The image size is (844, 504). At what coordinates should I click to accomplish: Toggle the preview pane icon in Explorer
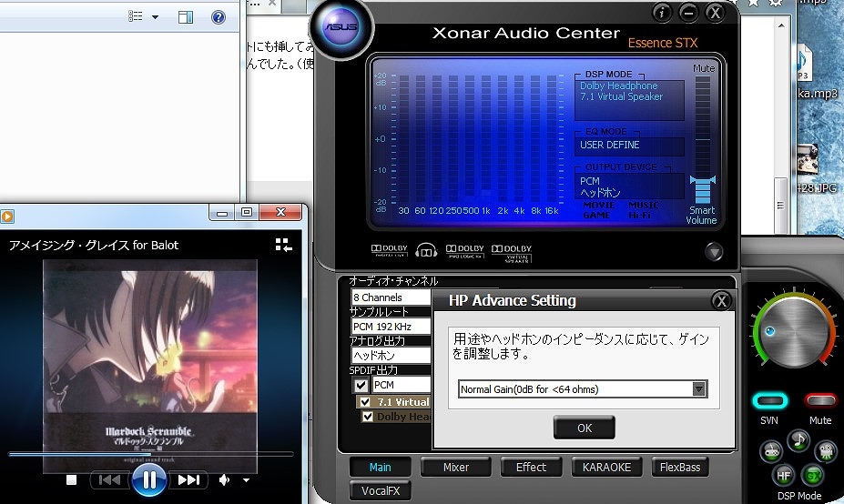(186, 17)
